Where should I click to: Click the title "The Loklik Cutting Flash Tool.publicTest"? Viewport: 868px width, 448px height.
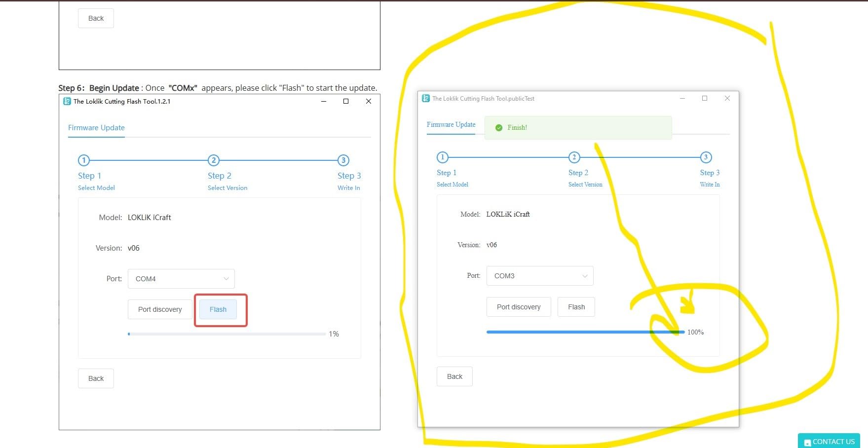484,99
